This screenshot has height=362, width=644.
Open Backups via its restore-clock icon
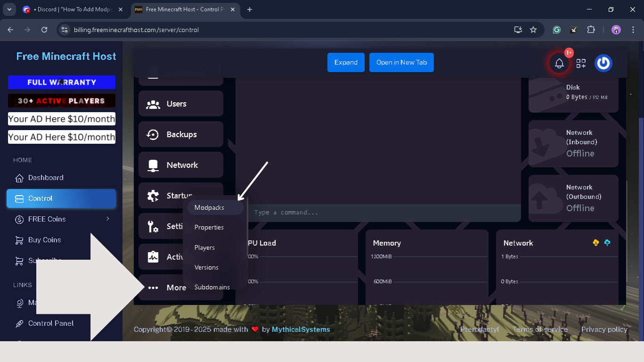(153, 135)
